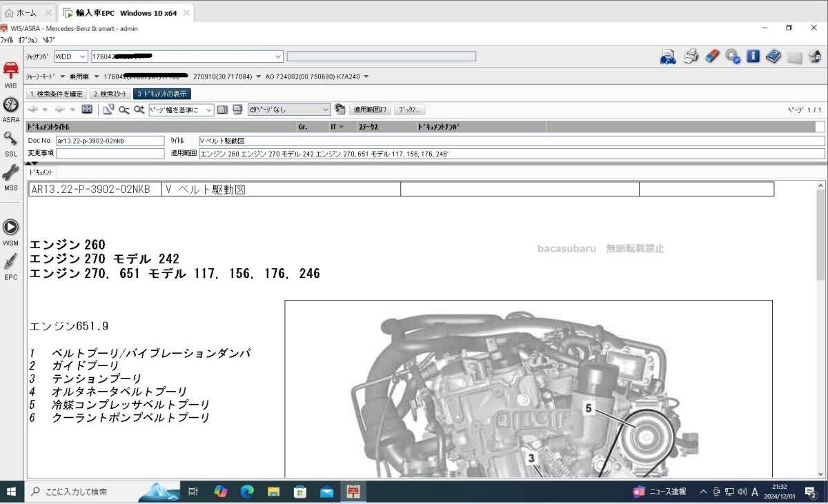Click the ブックマ bookmark button

408,110
